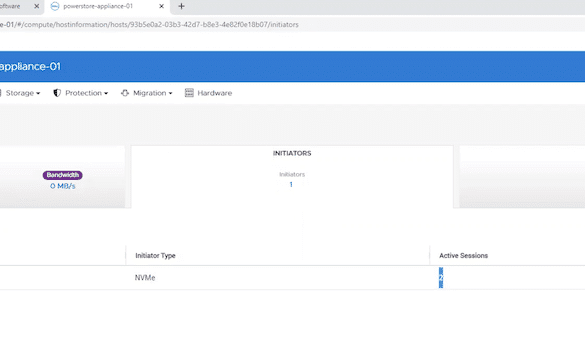
Task: Click the appliance-01 header title
Action: click(30, 66)
